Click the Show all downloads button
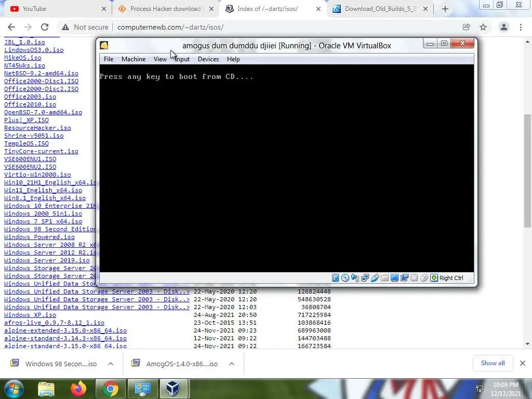Screen dimensions: 532x399 coord(493,363)
